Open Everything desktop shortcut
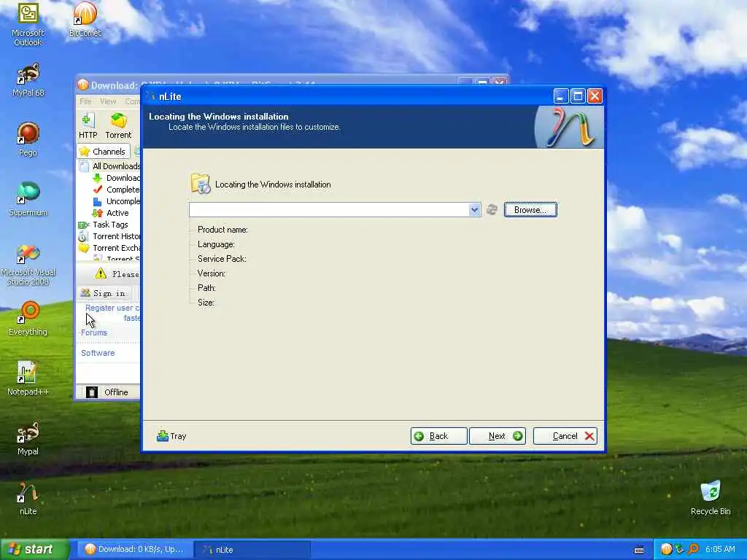 pyautogui.click(x=28, y=319)
